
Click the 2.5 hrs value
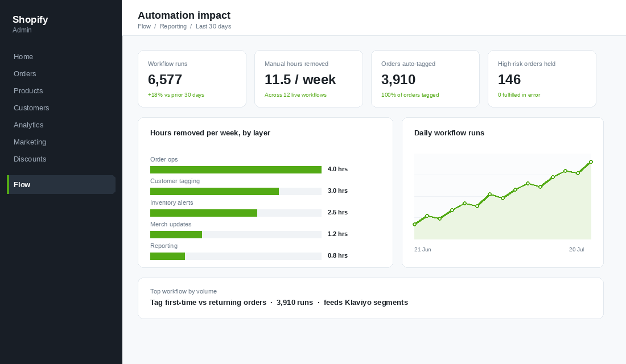pos(337,212)
